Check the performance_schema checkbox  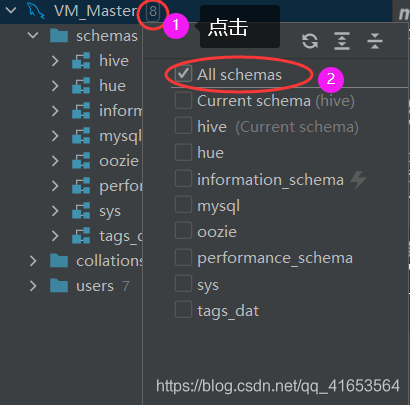pyautogui.click(x=183, y=257)
